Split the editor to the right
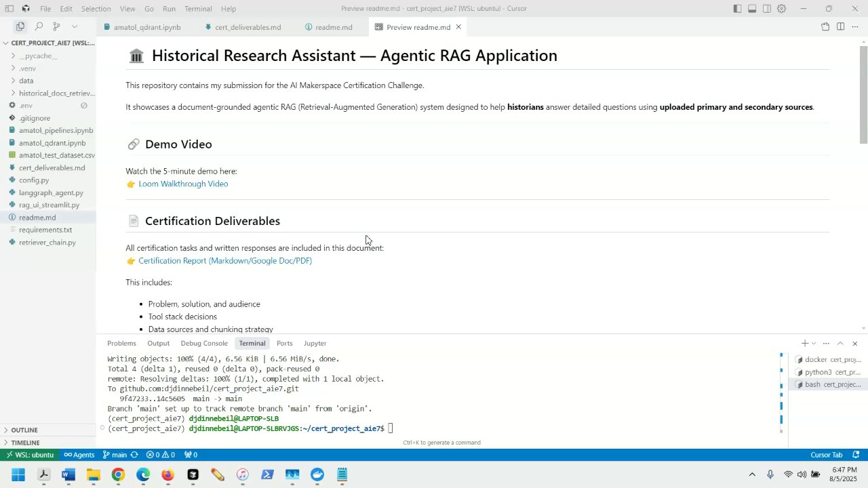This screenshot has width=868, height=488. coord(840,27)
